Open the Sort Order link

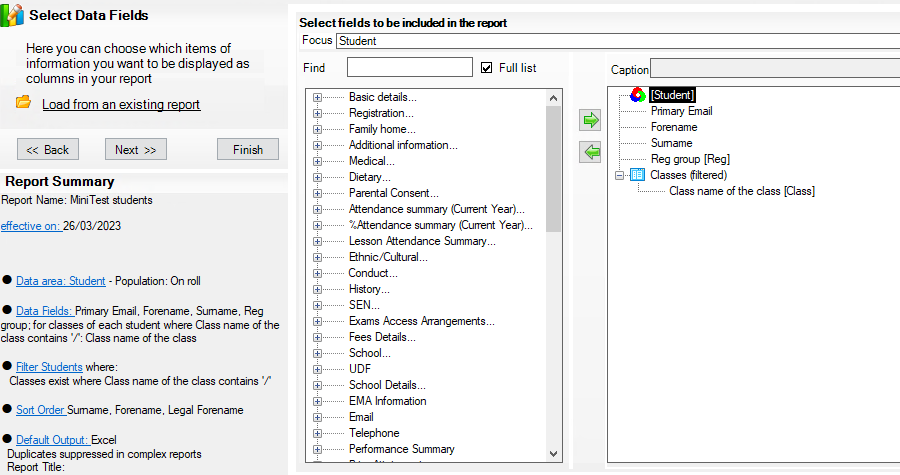pyautogui.click(x=41, y=410)
